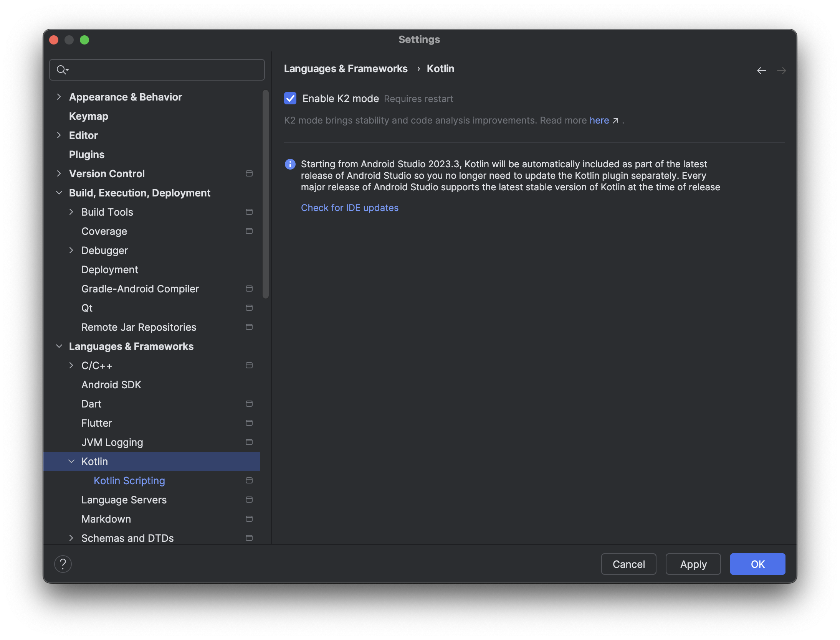Disable the Enable K2 mode checkbox
Viewport: 840px width, 640px height.
pos(290,99)
